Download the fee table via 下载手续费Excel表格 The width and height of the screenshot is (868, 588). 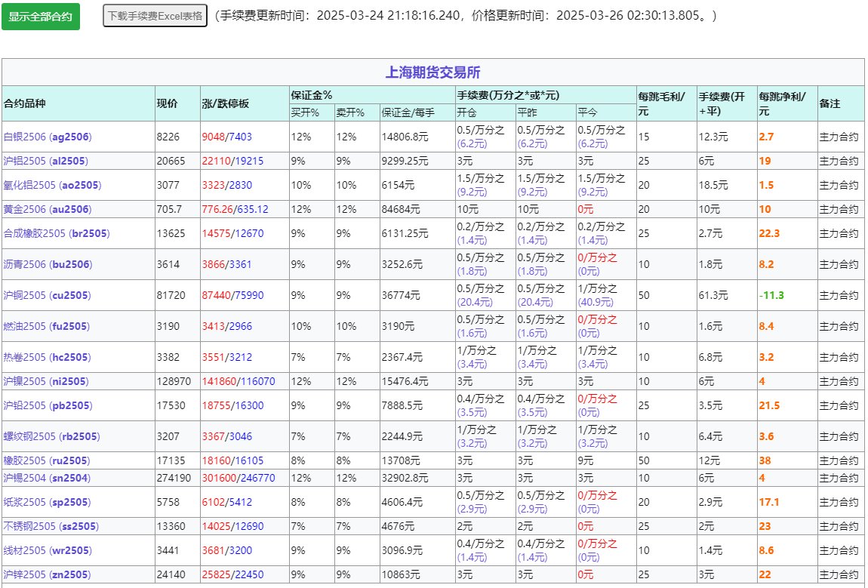(155, 16)
